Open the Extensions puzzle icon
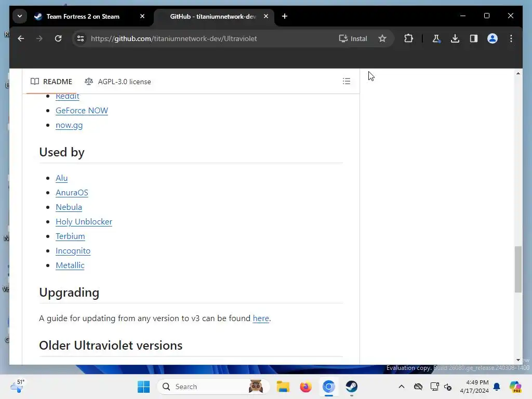Viewport: 532px width, 399px height. coord(408,38)
